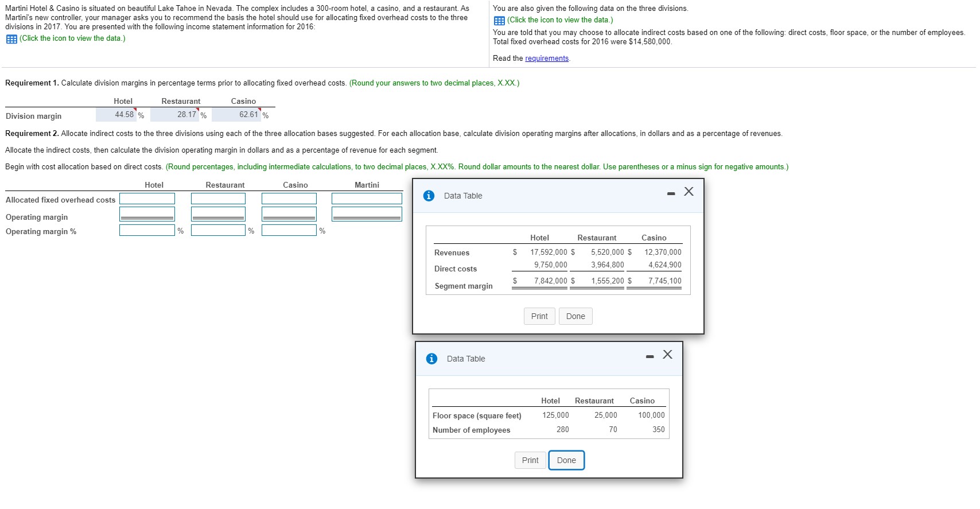
Task: Click the 'Floor space (square feet)' row label
Action: (477, 416)
